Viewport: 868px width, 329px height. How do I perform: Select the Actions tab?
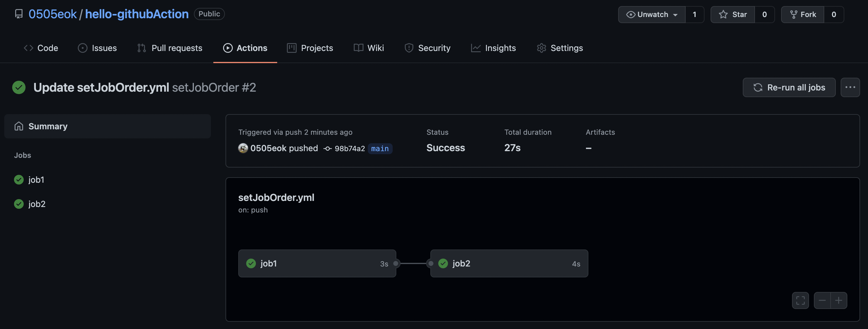[245, 48]
